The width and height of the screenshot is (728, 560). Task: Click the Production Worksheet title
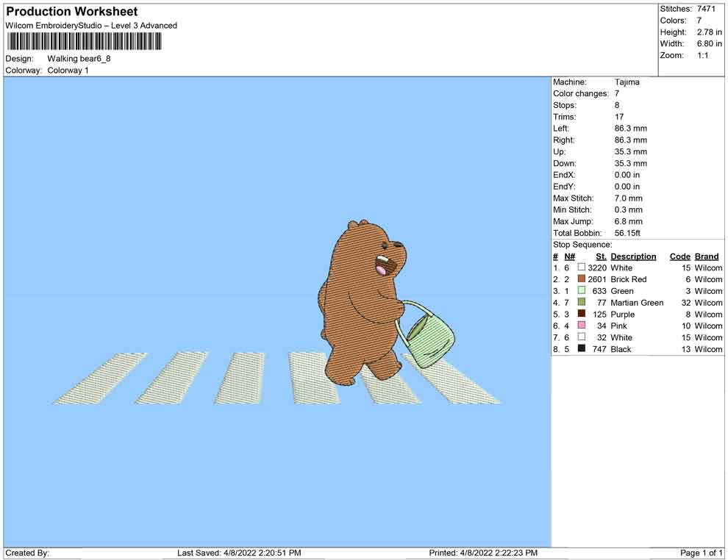coord(72,12)
